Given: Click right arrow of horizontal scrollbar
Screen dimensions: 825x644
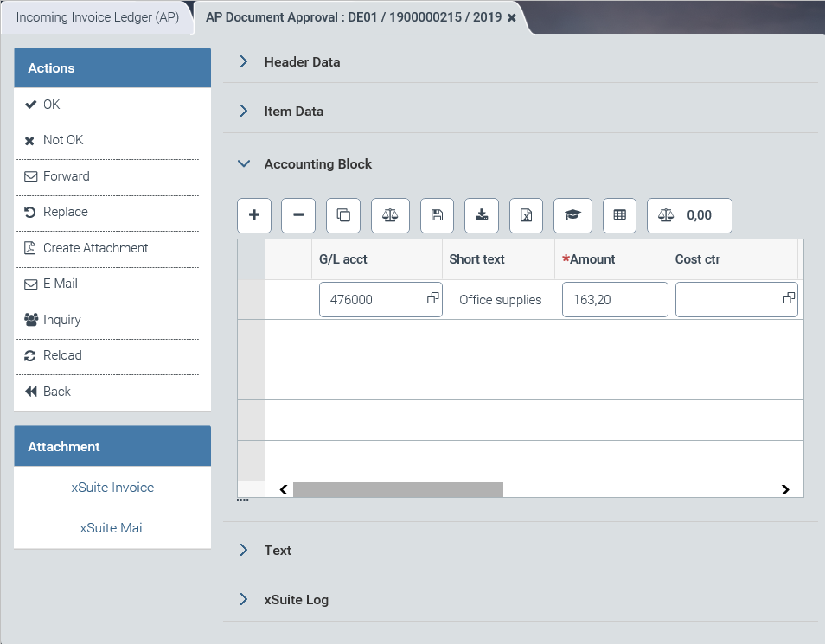Looking at the screenshot, I should tap(785, 489).
